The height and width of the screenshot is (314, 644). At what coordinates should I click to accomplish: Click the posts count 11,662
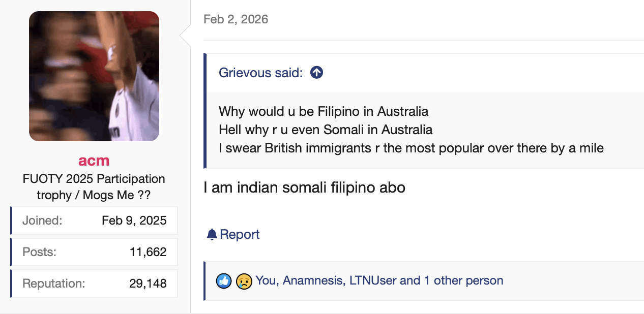coord(148,252)
